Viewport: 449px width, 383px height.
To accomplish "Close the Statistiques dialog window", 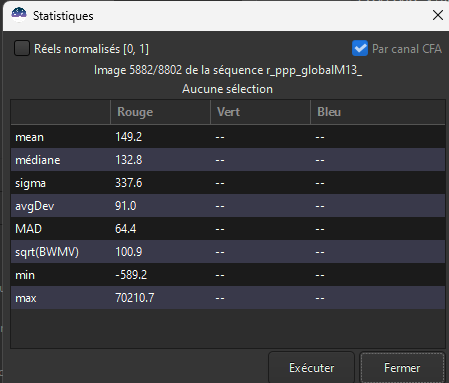I will pyautogui.click(x=438, y=15).
